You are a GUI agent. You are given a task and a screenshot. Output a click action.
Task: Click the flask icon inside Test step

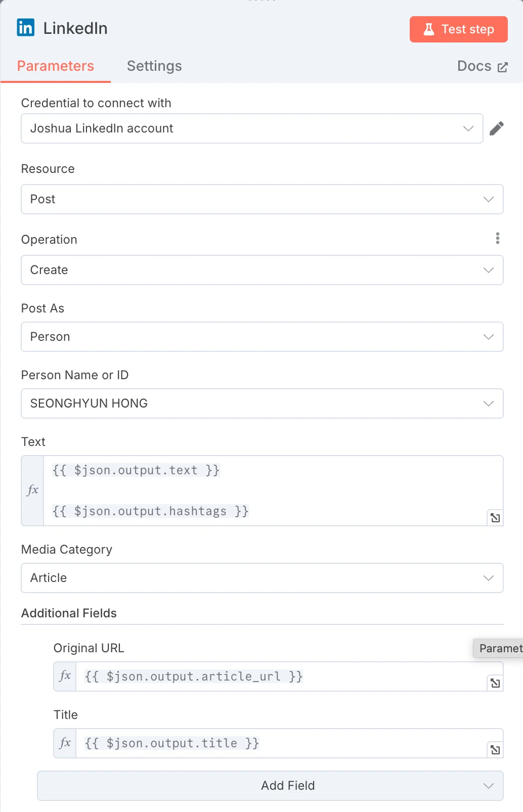429,29
